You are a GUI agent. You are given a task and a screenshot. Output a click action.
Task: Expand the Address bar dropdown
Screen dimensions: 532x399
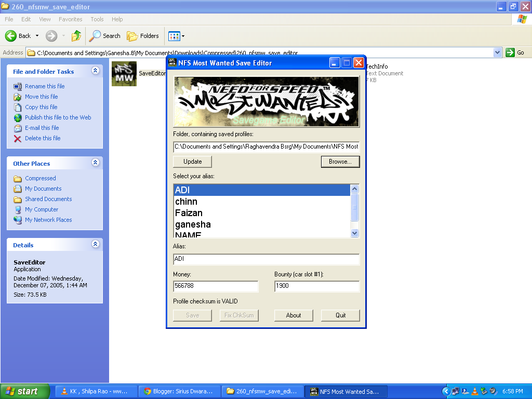pyautogui.click(x=497, y=52)
